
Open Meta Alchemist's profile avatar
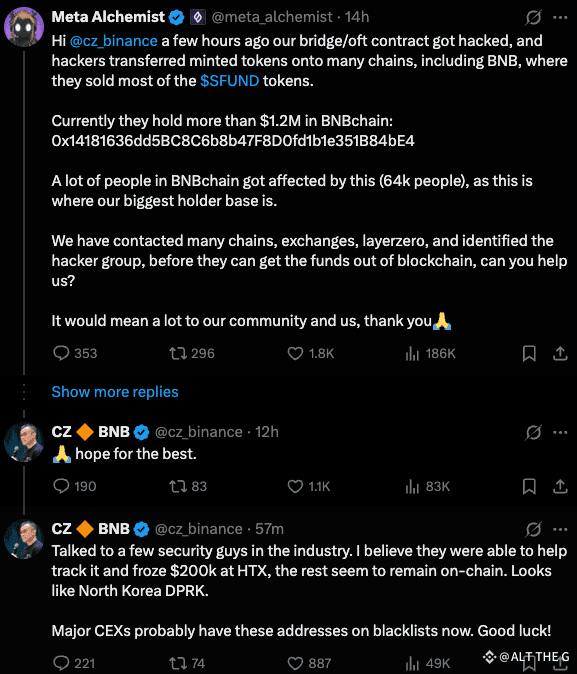24,27
